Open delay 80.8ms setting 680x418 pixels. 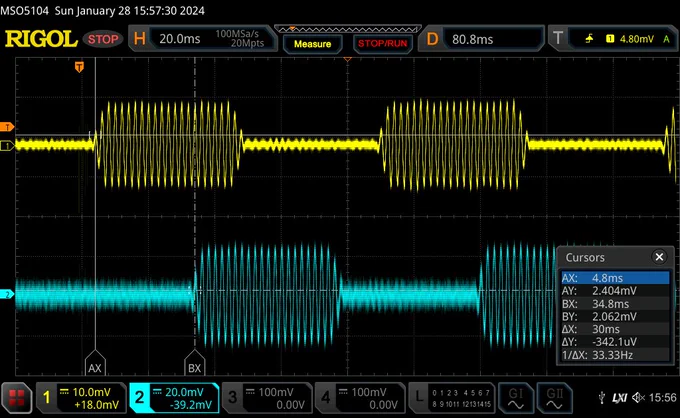coord(472,39)
